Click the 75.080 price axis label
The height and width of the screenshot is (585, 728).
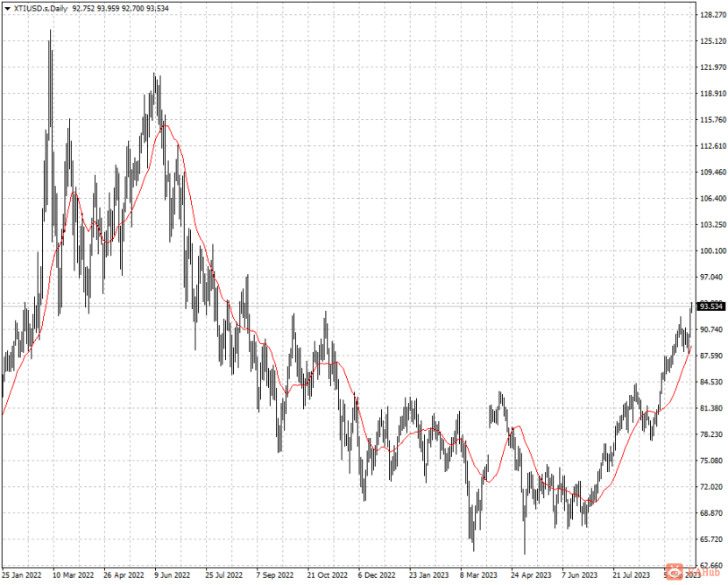tap(713, 461)
